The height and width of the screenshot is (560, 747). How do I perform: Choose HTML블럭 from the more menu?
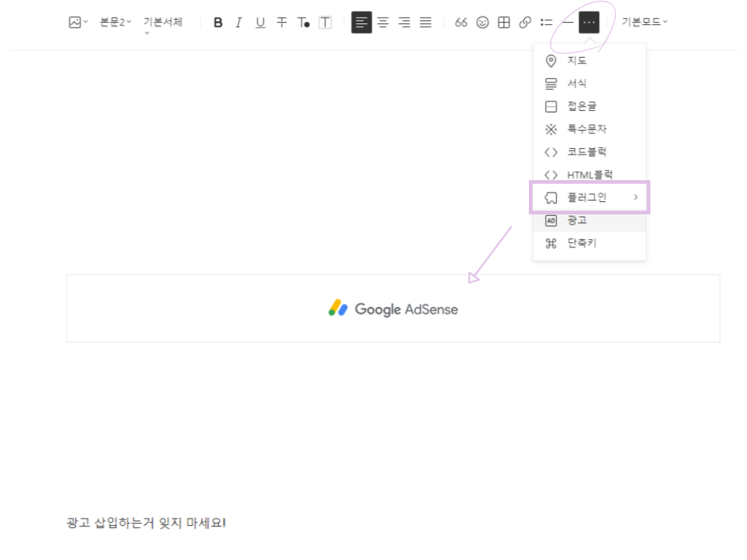pyautogui.click(x=589, y=174)
